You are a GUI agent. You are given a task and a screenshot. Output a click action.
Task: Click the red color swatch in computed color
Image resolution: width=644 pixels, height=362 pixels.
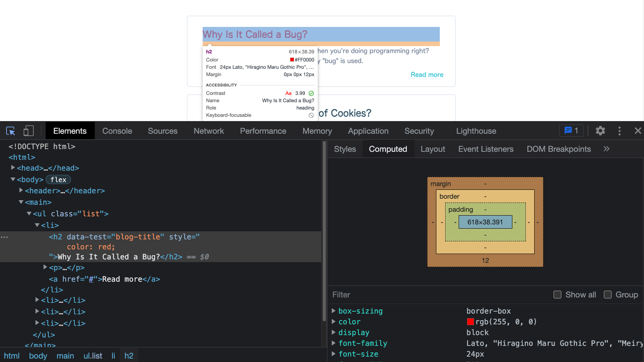[470, 322]
